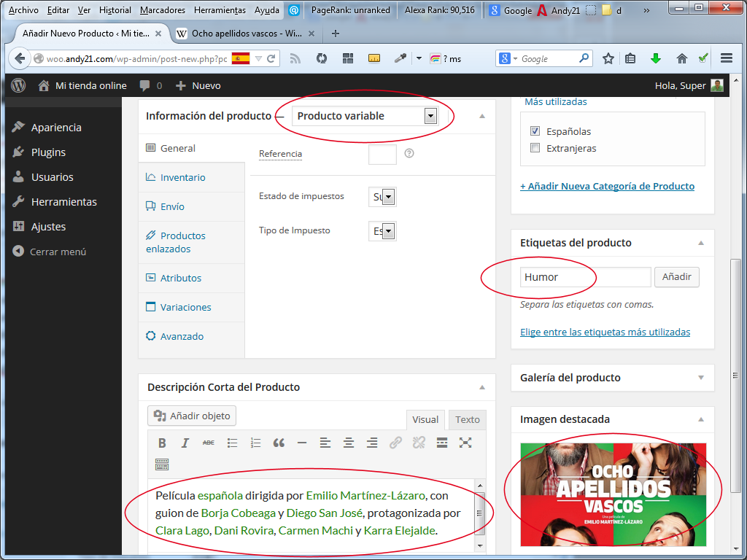This screenshot has height=560, width=747.
Task: Open a new browser tab with plus
Action: click(336, 34)
